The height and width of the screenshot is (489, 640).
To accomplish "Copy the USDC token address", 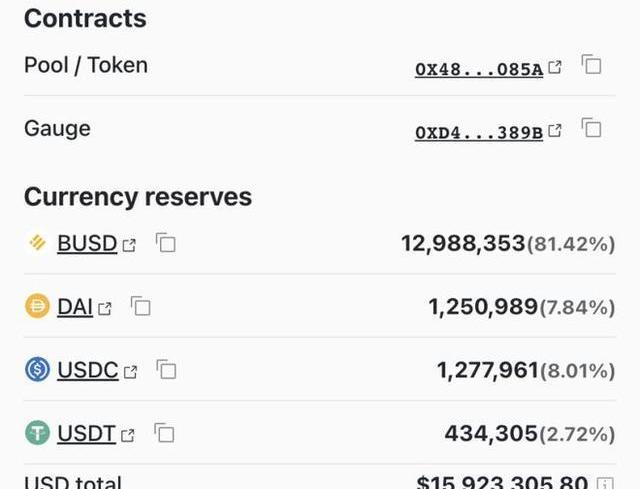I will 166,370.
